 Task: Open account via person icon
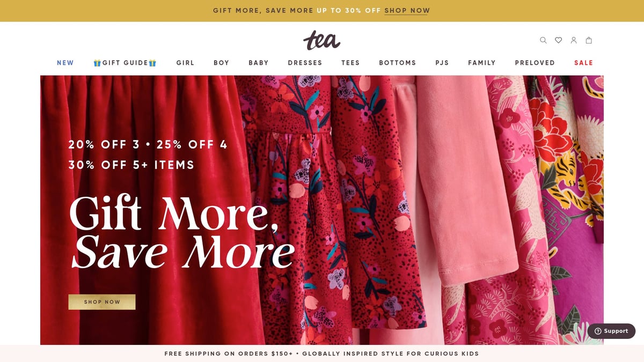pos(574,40)
